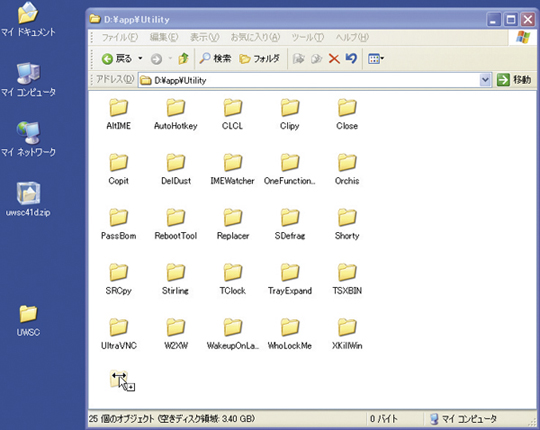Click the red X delete icon
The height and width of the screenshot is (430, 540).
click(x=334, y=59)
